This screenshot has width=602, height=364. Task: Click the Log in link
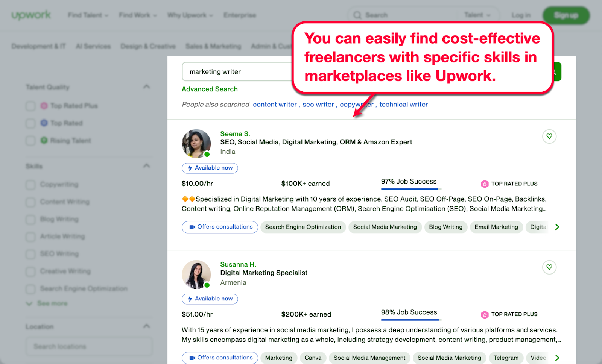point(521,15)
